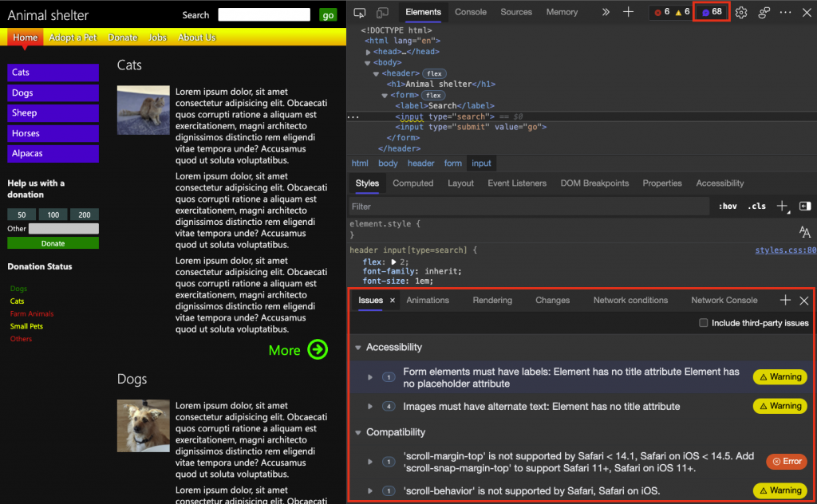Collapse the Accessibility issues section
817x504 pixels.
pos(358,347)
